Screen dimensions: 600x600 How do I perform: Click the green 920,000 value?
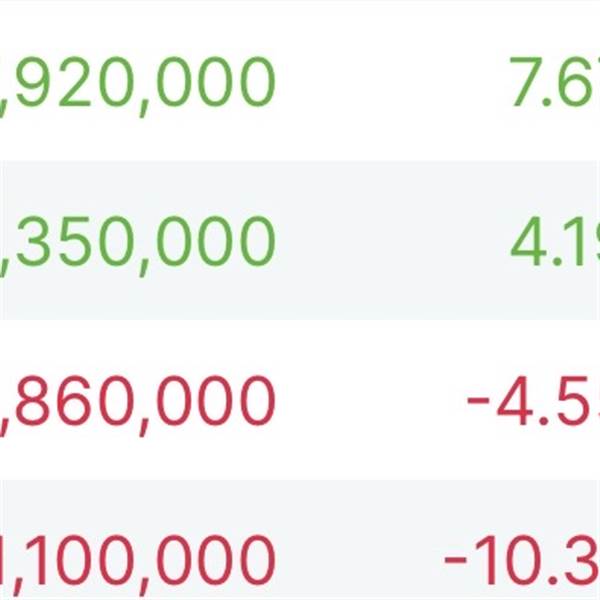coord(137,85)
